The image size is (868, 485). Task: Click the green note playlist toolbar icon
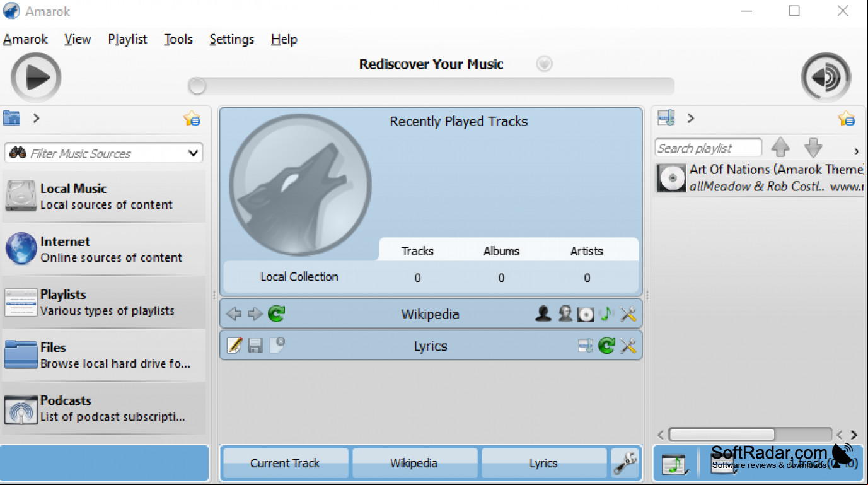coord(675,465)
